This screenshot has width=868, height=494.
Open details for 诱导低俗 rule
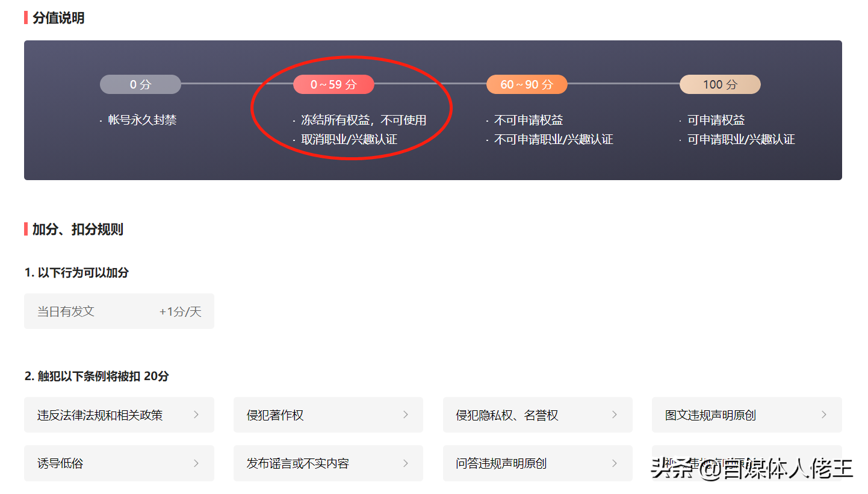pos(119,463)
